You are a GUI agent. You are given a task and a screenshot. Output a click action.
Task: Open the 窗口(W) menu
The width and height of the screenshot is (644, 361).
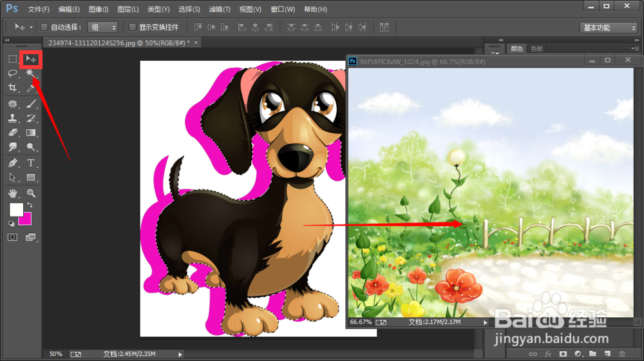[283, 9]
